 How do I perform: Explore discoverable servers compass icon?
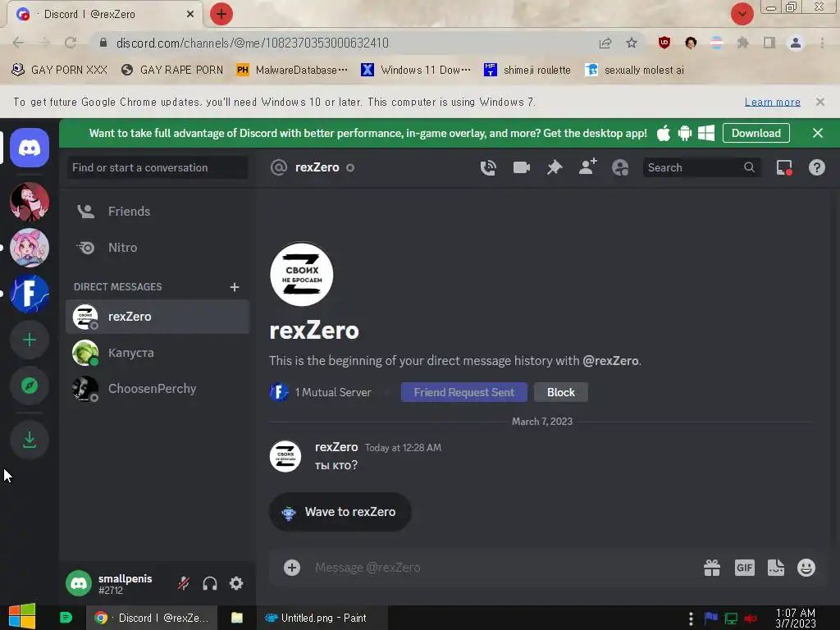[30, 386]
